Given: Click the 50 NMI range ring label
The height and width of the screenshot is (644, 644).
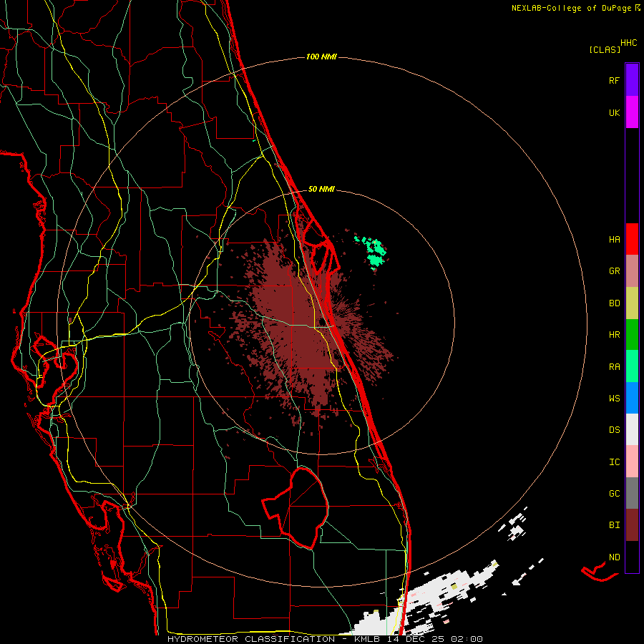Looking at the screenshot, I should click(x=321, y=189).
